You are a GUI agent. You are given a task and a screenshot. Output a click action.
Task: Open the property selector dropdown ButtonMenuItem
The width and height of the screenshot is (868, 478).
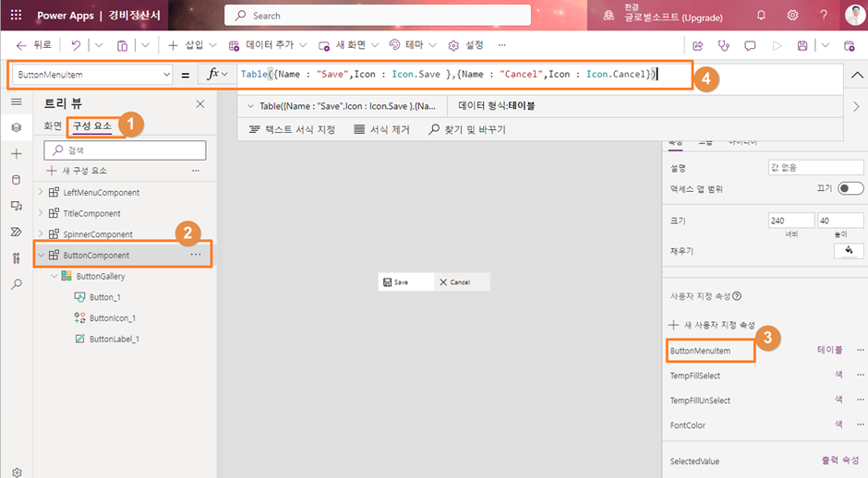click(x=92, y=75)
